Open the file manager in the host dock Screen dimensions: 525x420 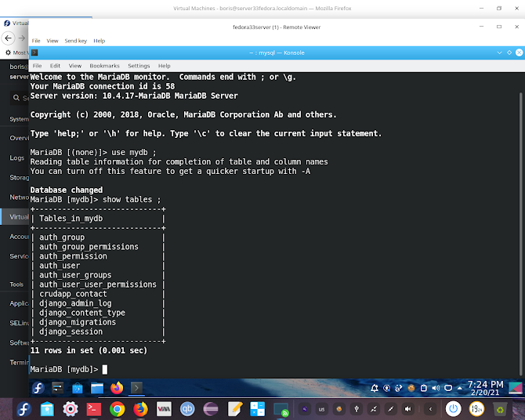pos(47,409)
